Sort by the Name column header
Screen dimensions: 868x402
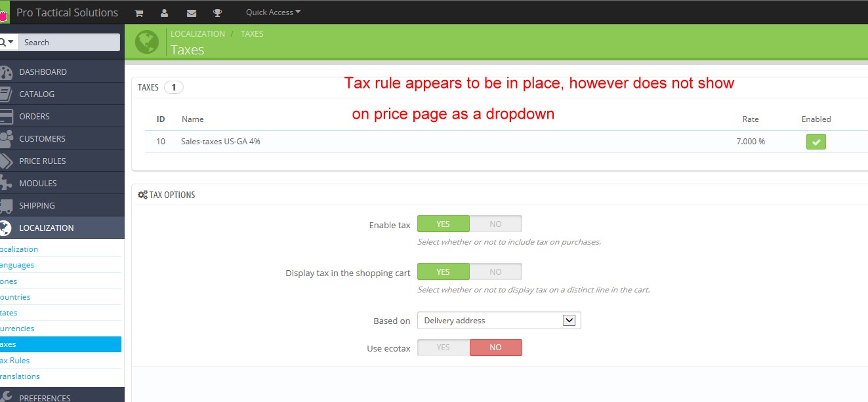(x=192, y=119)
